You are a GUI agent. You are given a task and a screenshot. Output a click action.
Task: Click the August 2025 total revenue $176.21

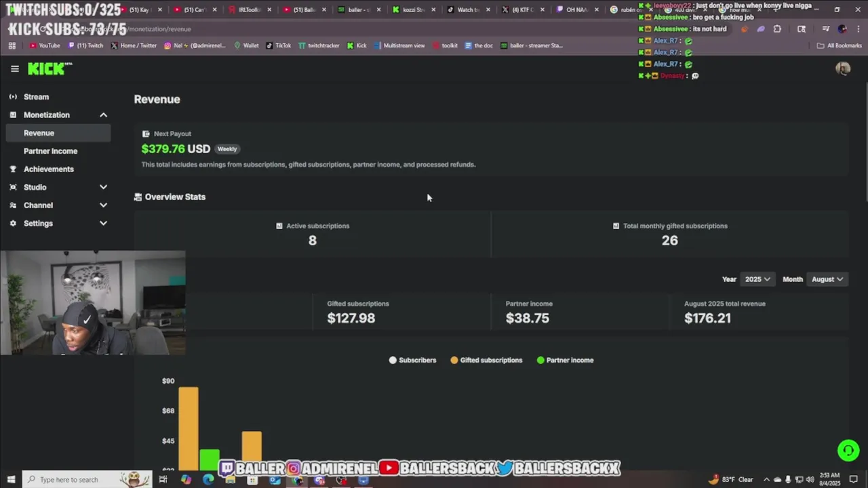coord(707,319)
